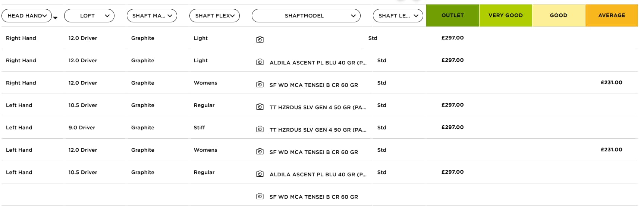Expand the Shaft Flex filter
The image size is (644, 214).
click(x=214, y=16)
